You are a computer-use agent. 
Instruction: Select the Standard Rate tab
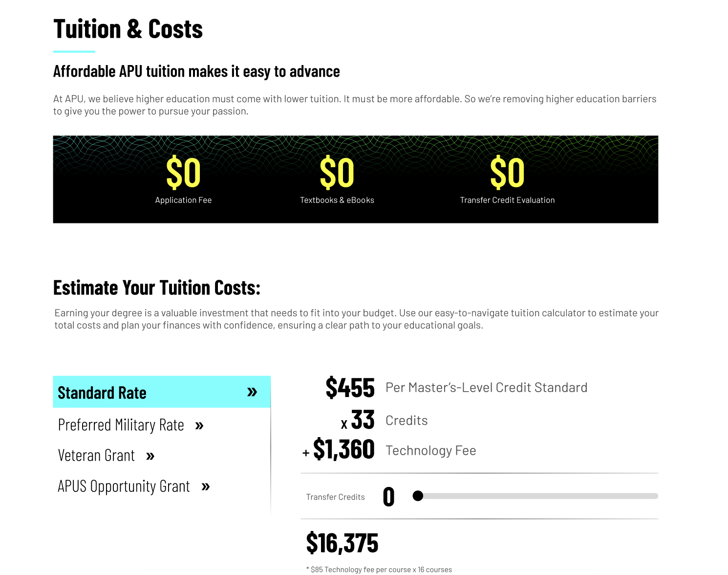pyautogui.click(x=102, y=393)
